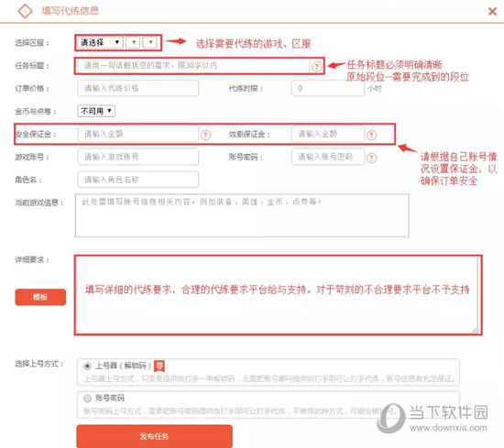Image resolution: width=504 pixels, height=448 pixels.
Task: Click the current game info textarea
Action: [x=242, y=215]
